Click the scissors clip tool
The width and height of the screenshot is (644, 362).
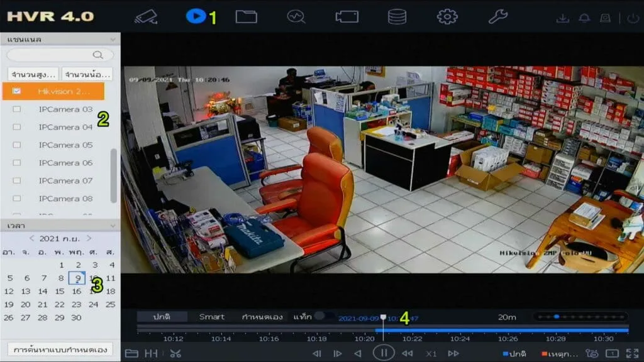point(175,353)
